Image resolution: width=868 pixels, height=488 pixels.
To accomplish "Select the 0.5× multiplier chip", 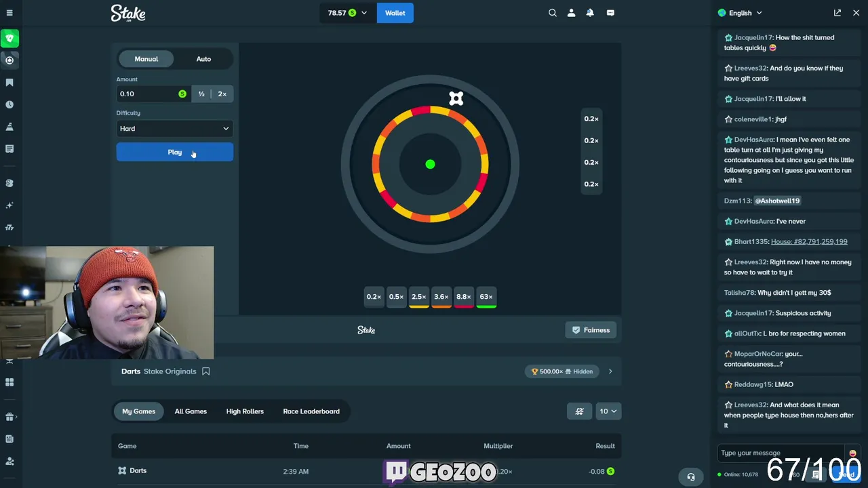I will click(x=396, y=297).
